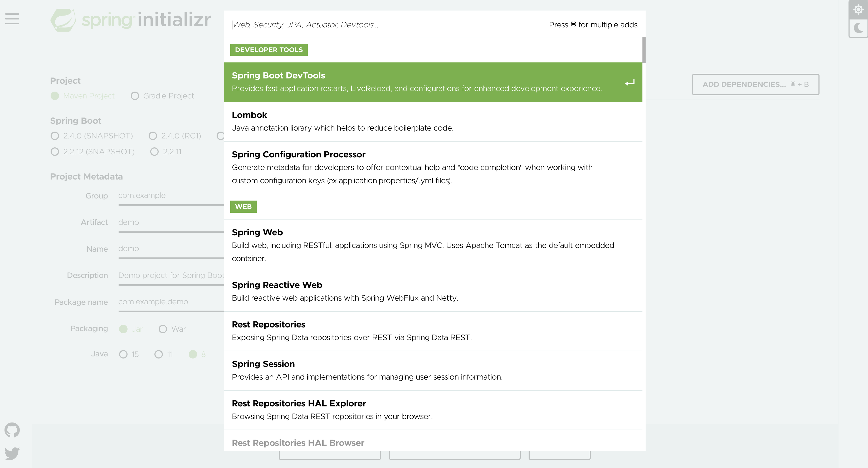Choose Spring Boot 2.4.0 (RC1) version
The width and height of the screenshot is (868, 468).
click(153, 136)
